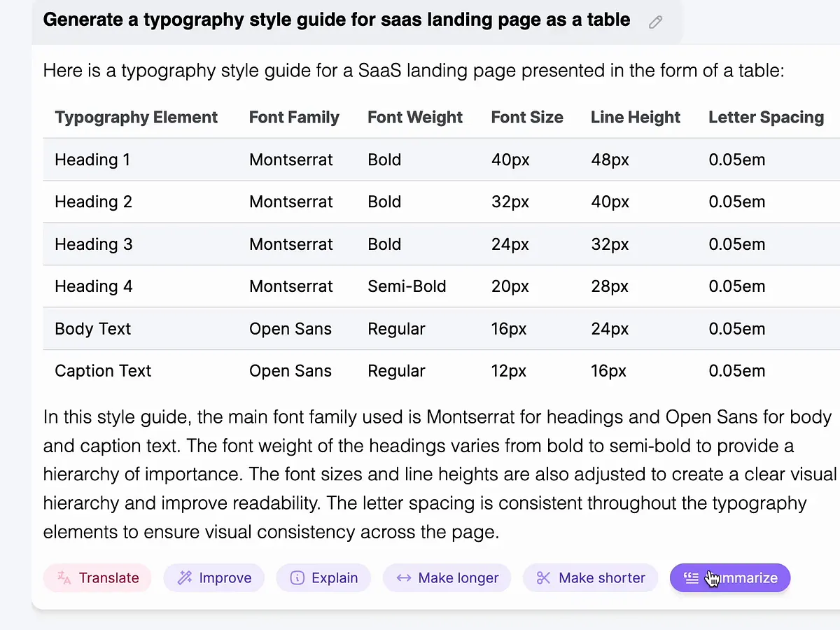Click Explain to clarify the response
Image resolution: width=840 pixels, height=630 pixels.
[x=323, y=577]
